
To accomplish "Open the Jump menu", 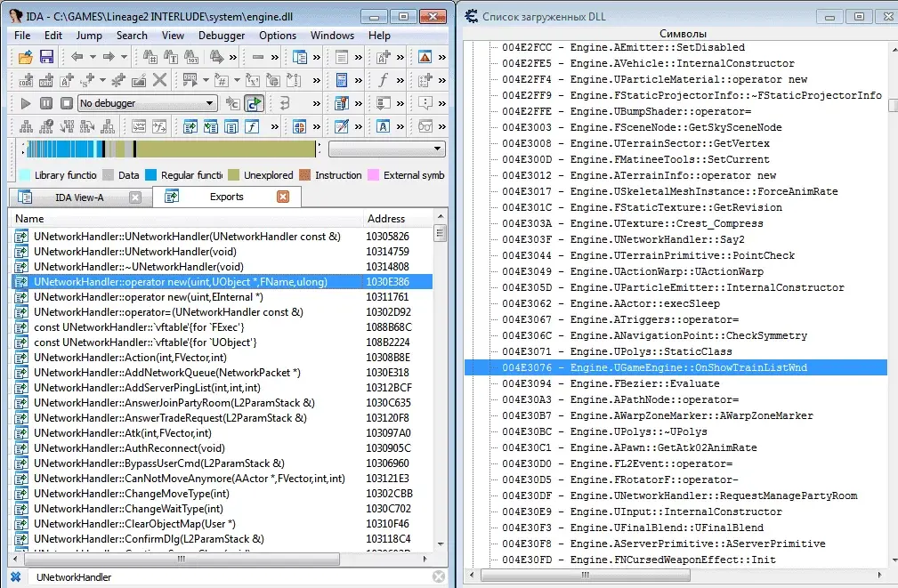I will pos(89,36).
